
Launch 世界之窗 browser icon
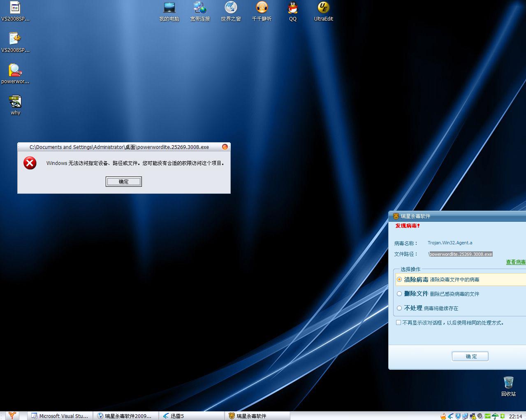coord(231,8)
